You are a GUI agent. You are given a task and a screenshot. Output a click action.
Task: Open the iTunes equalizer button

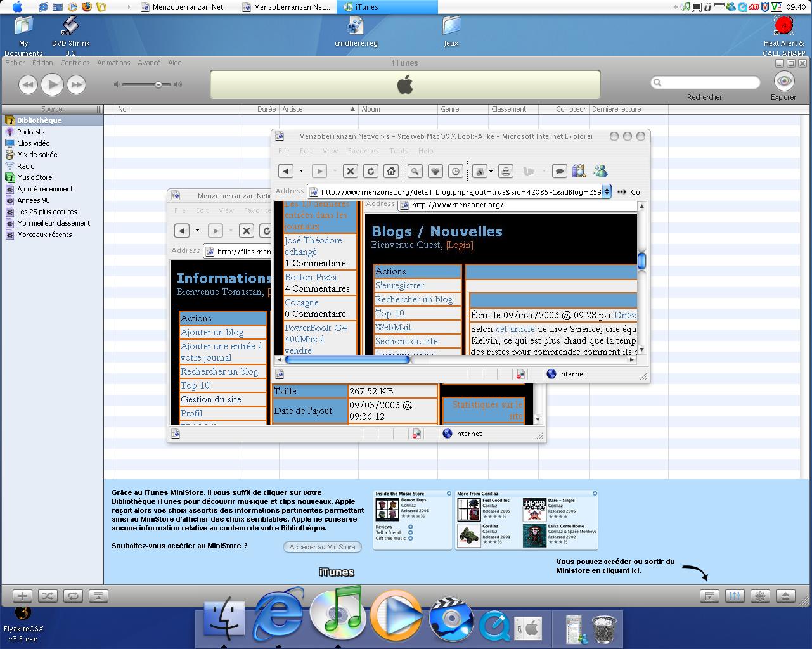pyautogui.click(x=735, y=596)
